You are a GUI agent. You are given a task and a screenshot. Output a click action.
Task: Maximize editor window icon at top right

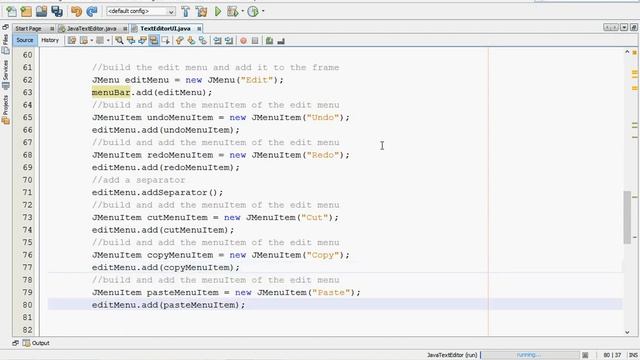[633, 27]
